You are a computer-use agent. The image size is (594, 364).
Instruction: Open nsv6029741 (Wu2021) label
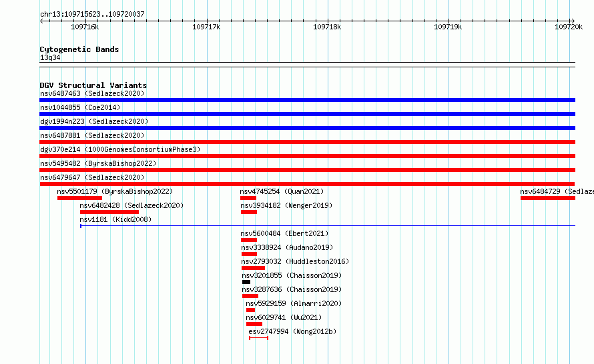click(284, 317)
